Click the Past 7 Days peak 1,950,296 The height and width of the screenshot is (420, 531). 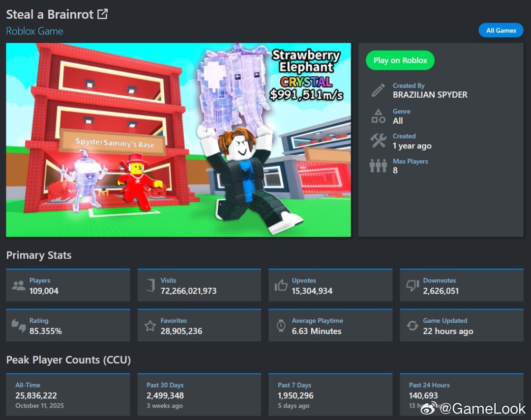tap(295, 395)
